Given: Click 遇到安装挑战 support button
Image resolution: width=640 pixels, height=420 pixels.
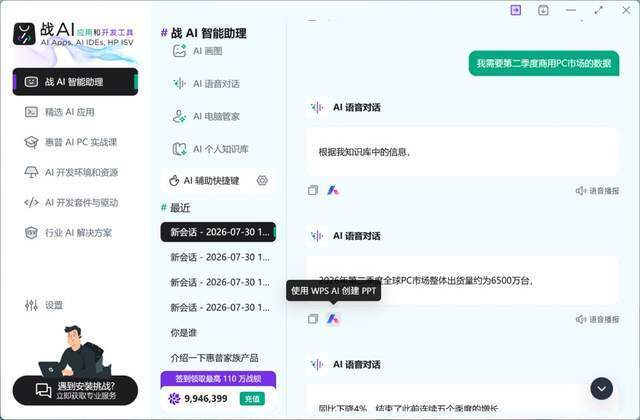Looking at the screenshot, I should tap(75, 391).
